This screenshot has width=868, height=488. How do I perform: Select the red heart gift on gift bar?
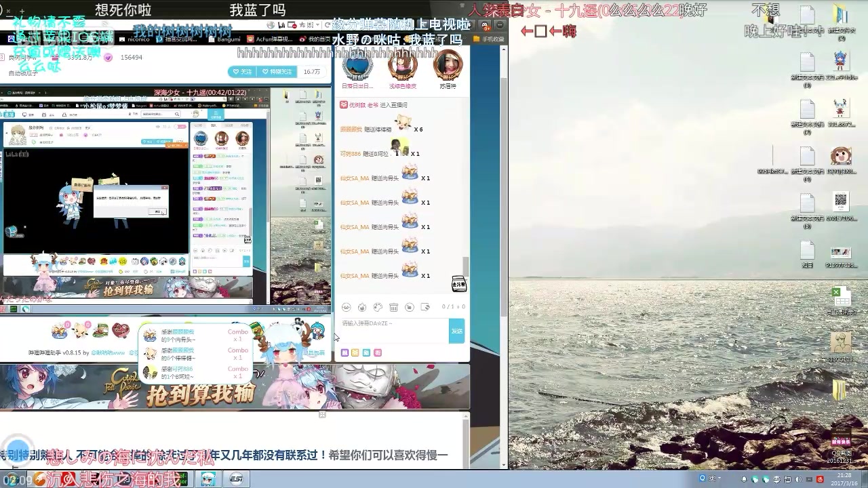[x=121, y=331]
